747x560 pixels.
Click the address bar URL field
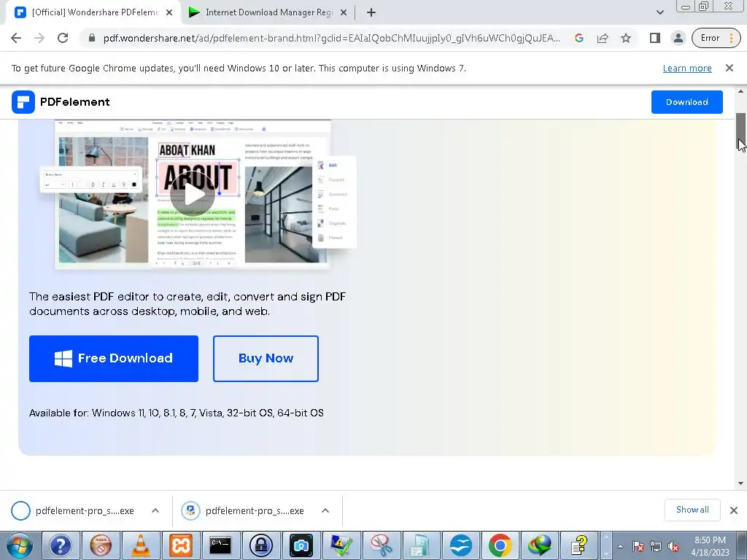point(331,38)
